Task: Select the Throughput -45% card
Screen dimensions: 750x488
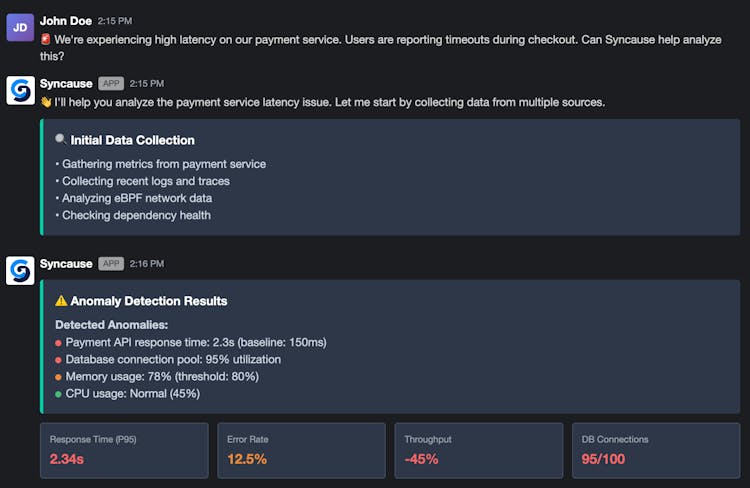Action: [478, 450]
